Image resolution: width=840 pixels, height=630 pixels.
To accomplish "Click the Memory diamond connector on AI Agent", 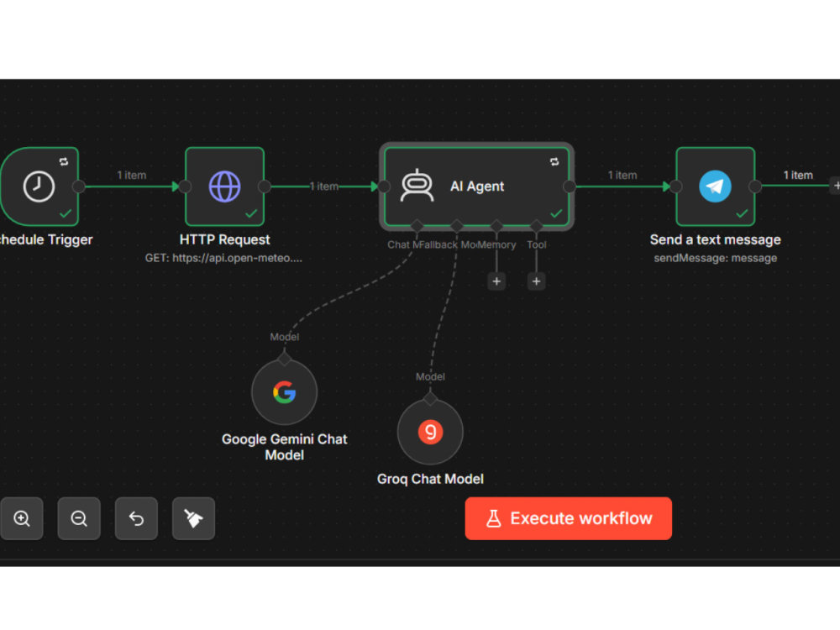I will click(x=496, y=225).
